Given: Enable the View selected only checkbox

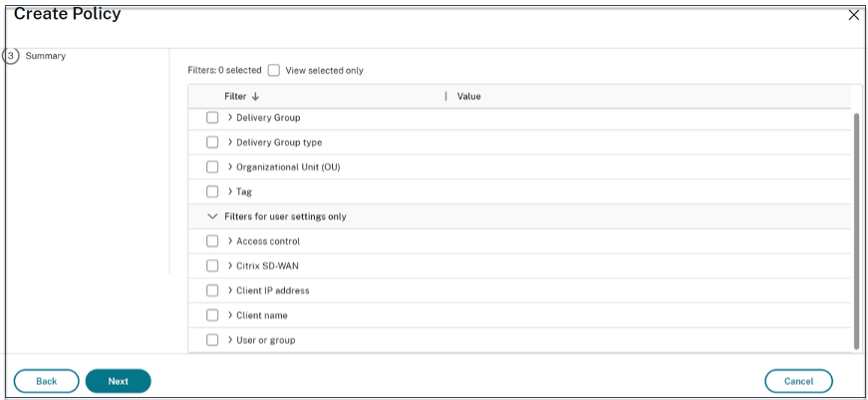Looking at the screenshot, I should (274, 71).
